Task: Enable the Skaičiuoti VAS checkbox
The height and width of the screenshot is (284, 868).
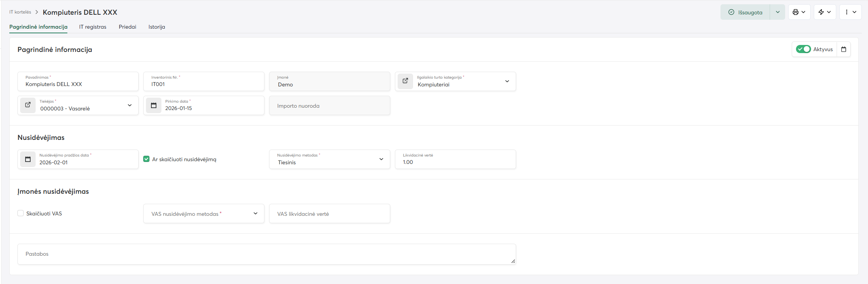Action: point(21,213)
